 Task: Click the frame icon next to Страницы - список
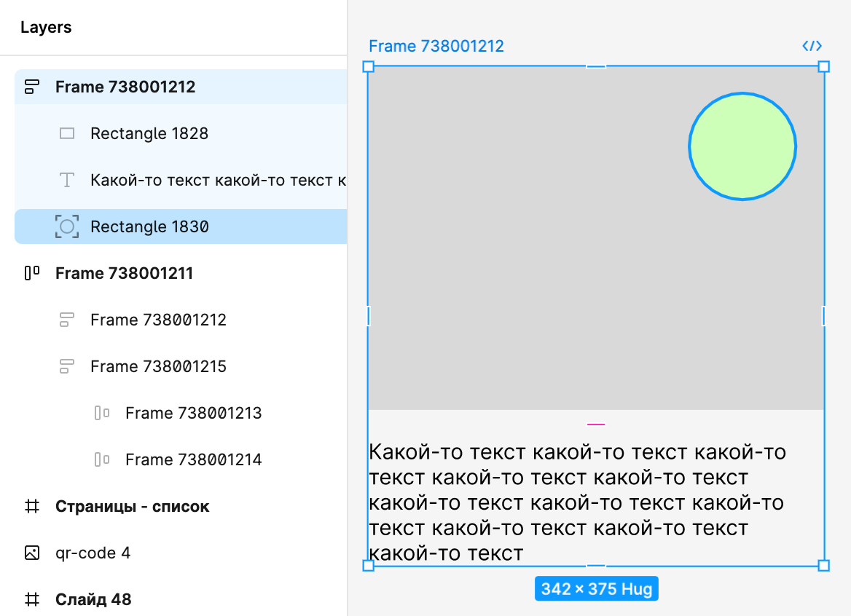click(x=32, y=507)
